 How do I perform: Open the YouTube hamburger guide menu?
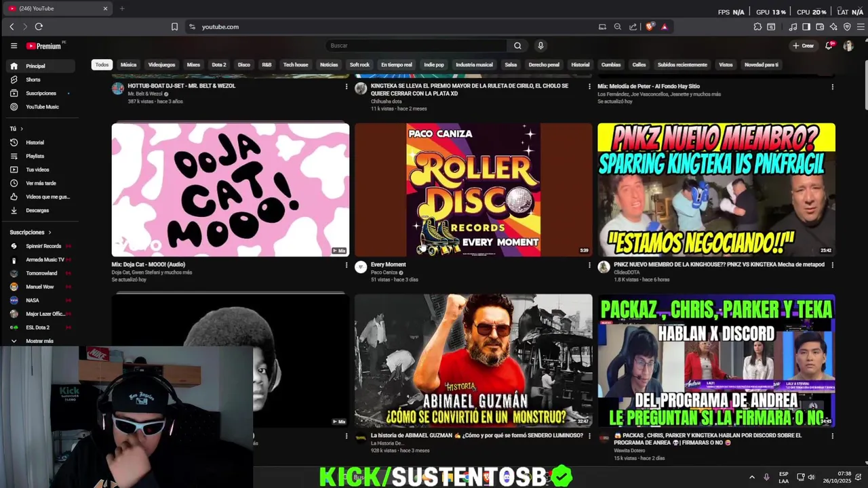click(14, 46)
